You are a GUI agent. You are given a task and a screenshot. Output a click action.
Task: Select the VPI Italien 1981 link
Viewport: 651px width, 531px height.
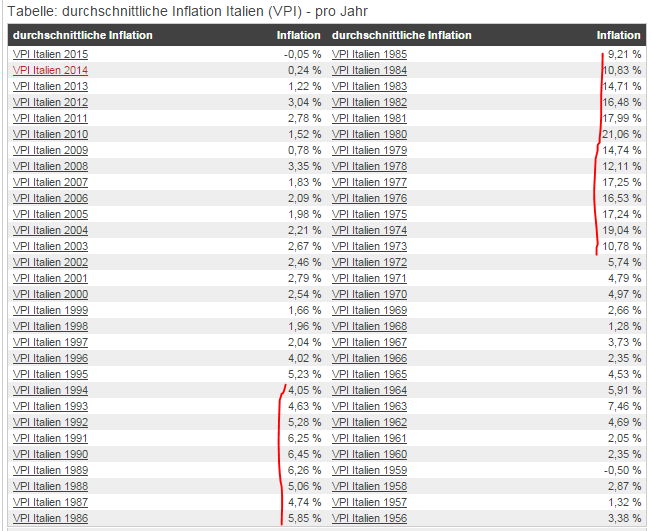click(369, 118)
